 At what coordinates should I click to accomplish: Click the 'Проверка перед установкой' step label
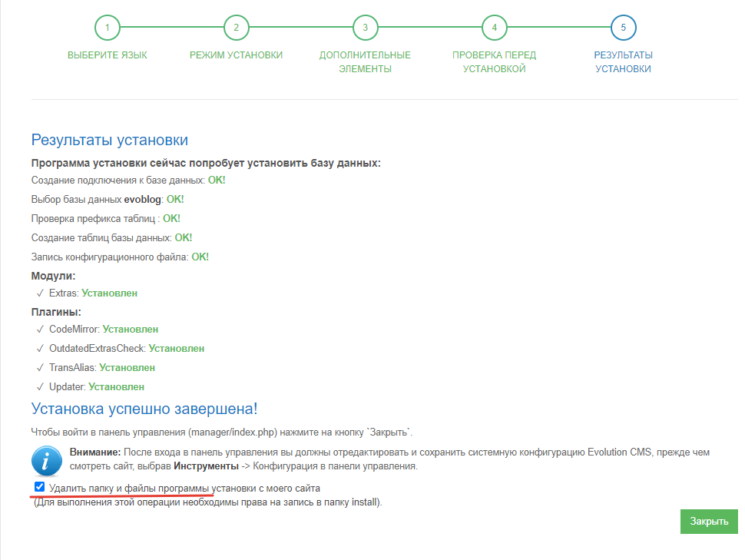[494, 62]
